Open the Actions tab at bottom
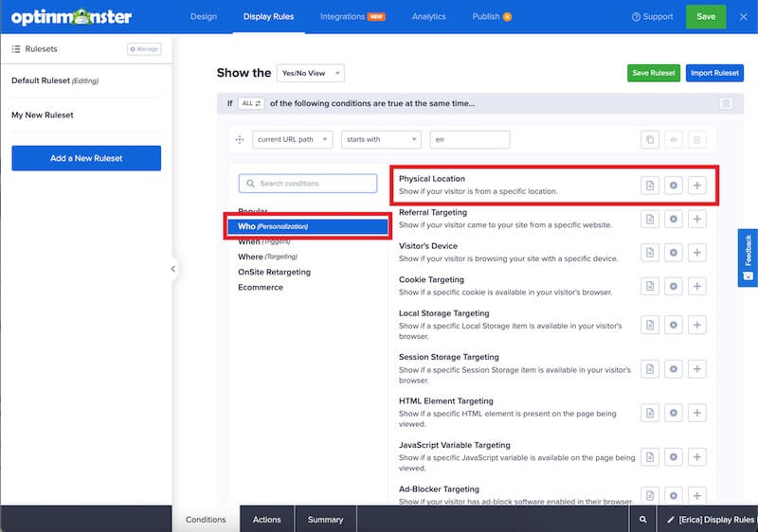Viewport: 758px width, 532px height. (x=266, y=520)
